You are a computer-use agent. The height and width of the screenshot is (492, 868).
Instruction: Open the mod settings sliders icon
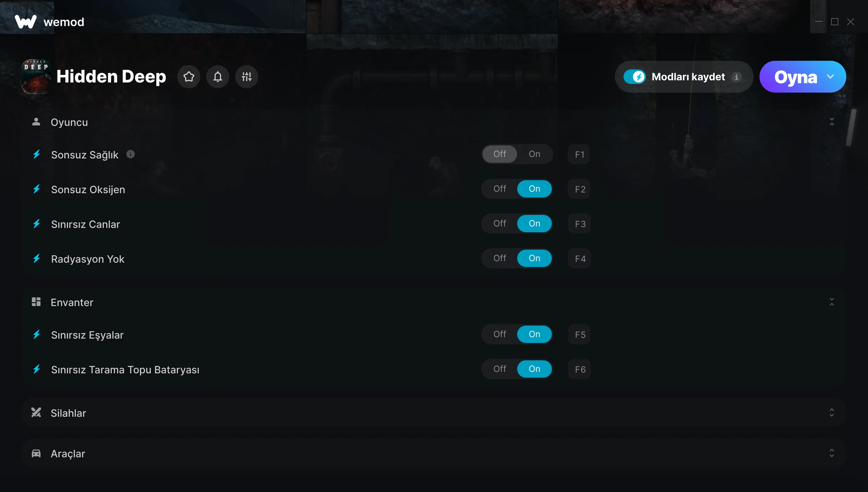click(x=247, y=77)
